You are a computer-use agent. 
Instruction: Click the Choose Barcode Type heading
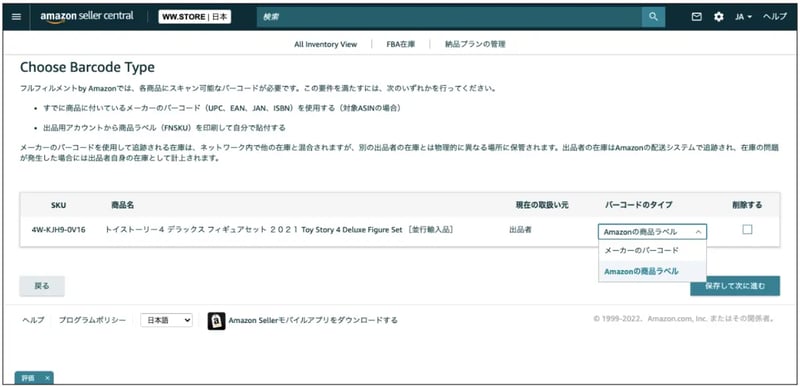point(87,67)
